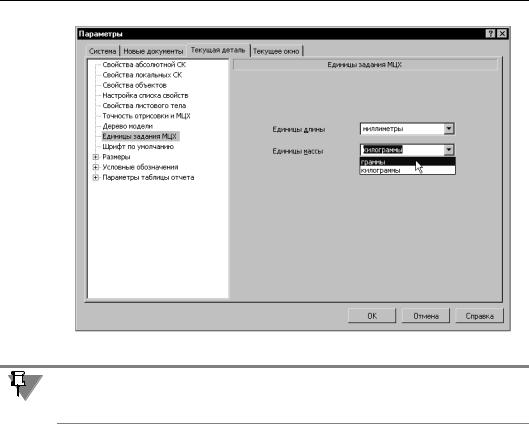Select Свойства абсолютной СК in tree
529x424 pixels.
point(144,65)
